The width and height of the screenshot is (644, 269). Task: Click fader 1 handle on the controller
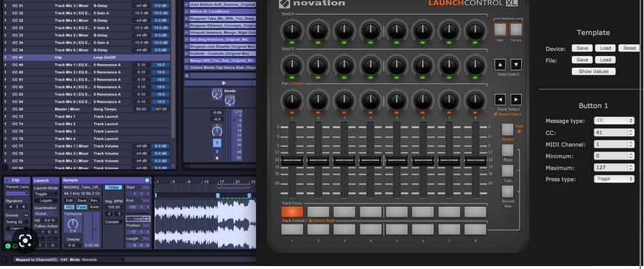(292, 161)
